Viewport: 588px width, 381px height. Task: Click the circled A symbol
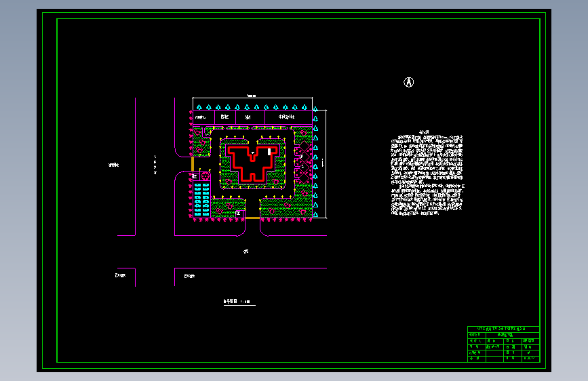(x=409, y=82)
